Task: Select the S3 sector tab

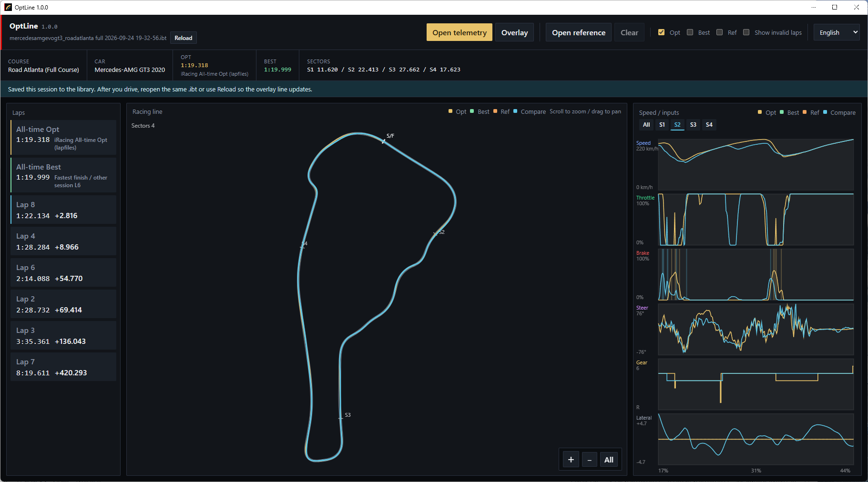Action: pyautogui.click(x=693, y=125)
